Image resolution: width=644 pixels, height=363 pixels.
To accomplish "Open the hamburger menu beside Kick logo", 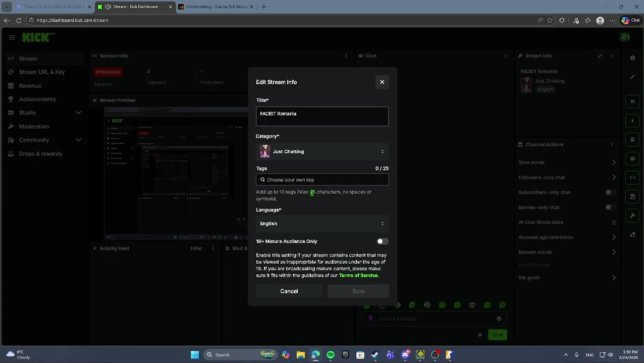I will [12, 37].
